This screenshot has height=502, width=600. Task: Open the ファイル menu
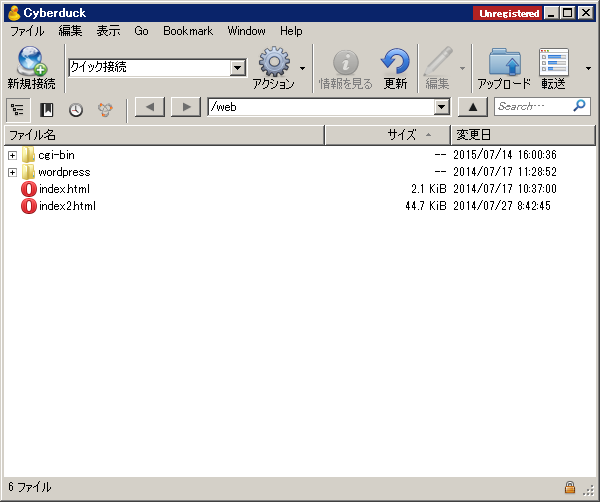[x=27, y=31]
